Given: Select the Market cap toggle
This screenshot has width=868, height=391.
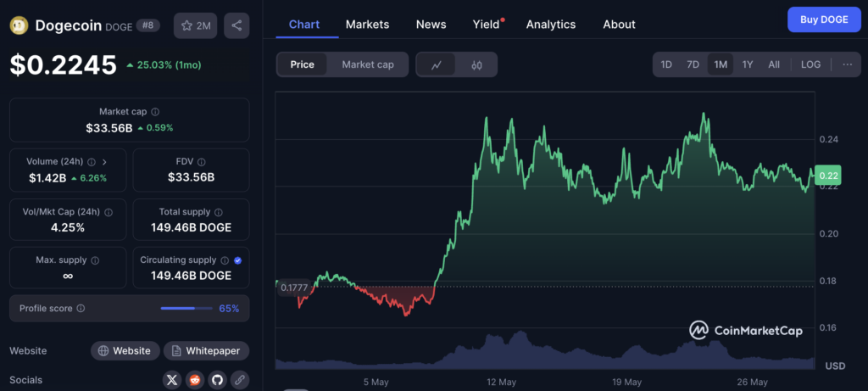Looking at the screenshot, I should [368, 64].
